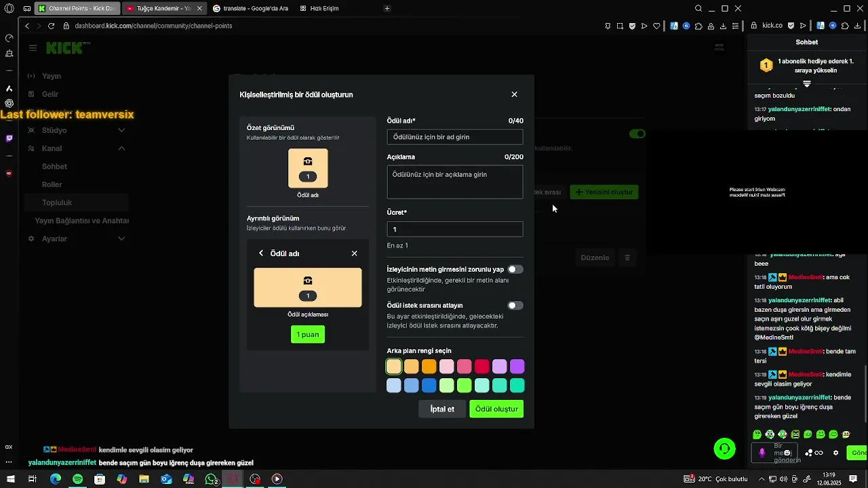This screenshot has height=488, width=868.
Task: Focus the Ücret cost field
Action: [x=455, y=229]
